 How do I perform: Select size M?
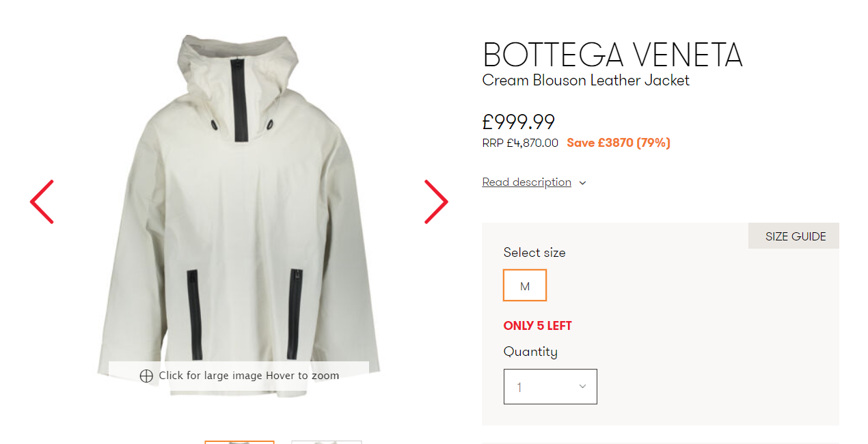tap(525, 286)
